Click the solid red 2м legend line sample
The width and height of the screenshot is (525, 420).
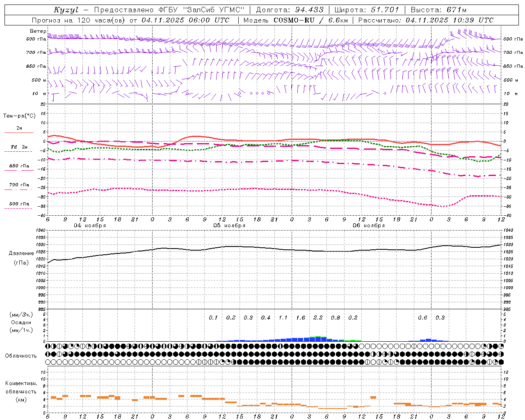pos(19,132)
